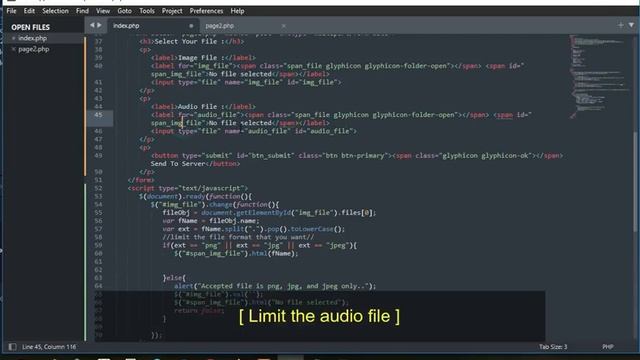
Task: Click line number 59 in gutter
Action: 98,245
